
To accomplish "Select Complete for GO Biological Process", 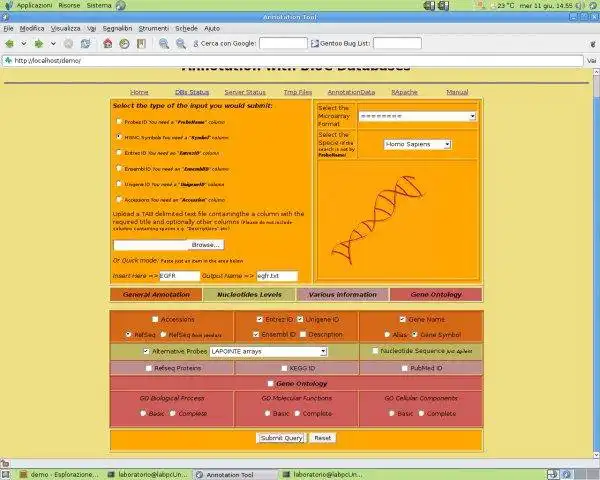I will pyautogui.click(x=173, y=413).
